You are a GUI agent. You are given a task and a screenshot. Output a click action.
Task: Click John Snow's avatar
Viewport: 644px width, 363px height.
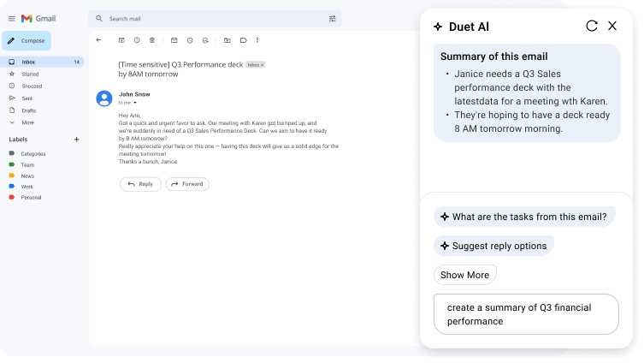(104, 98)
